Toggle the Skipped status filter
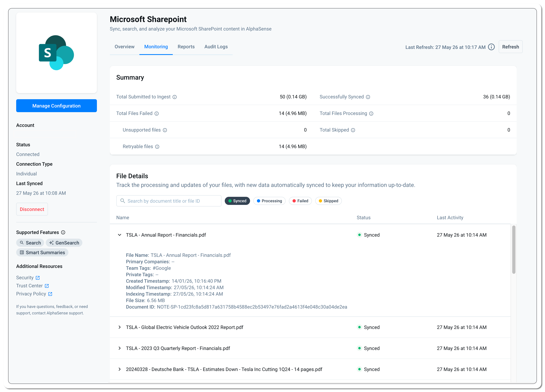545x392 pixels. [x=328, y=201]
